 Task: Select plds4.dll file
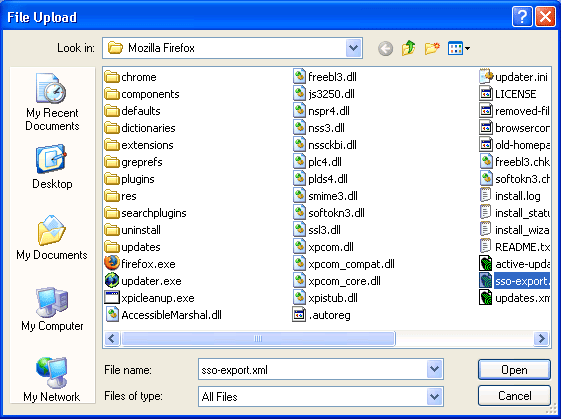(x=320, y=179)
